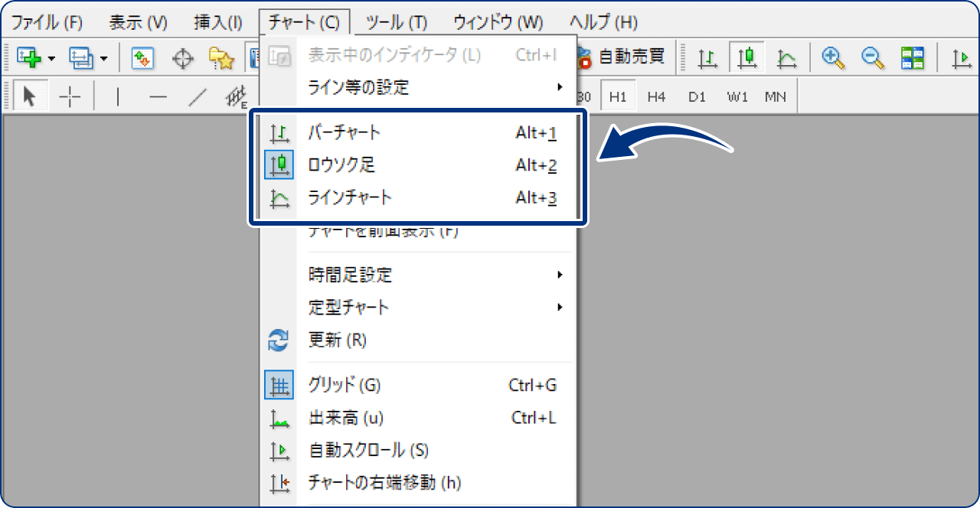Select the crosshair tool in the toolbar
Screen dimensions: 980x508
click(69, 96)
